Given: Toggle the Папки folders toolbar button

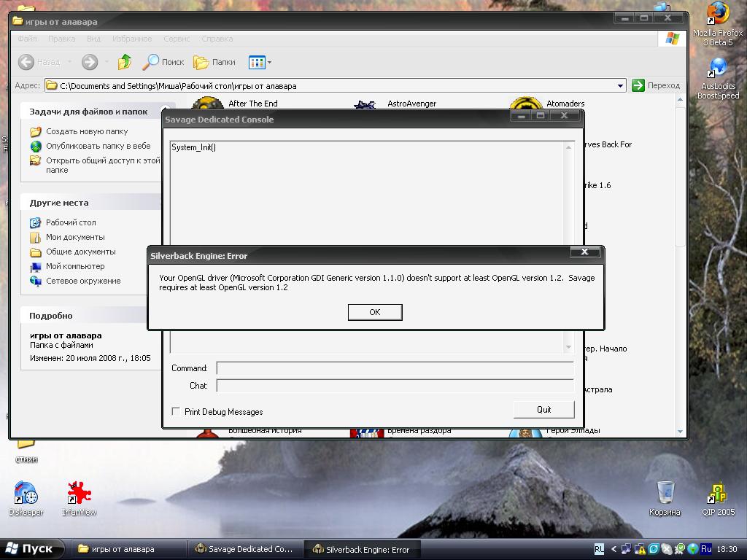Looking at the screenshot, I should point(214,63).
